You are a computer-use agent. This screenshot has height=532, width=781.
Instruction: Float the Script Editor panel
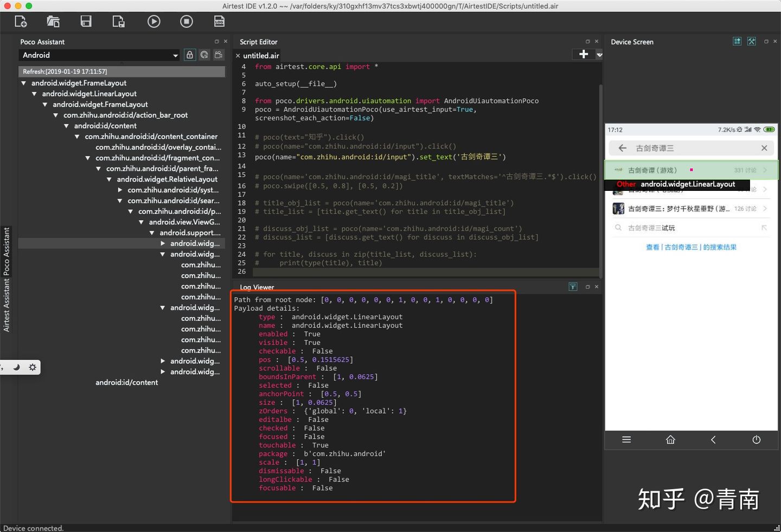[587, 42]
